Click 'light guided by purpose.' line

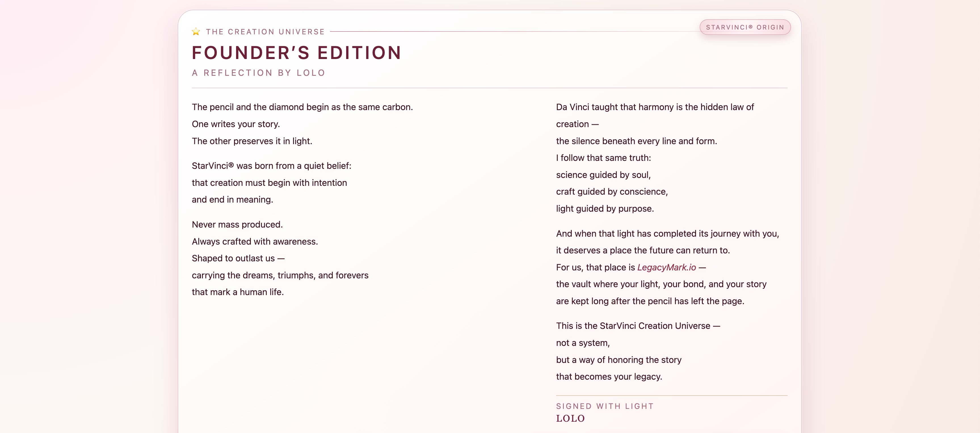coord(605,209)
